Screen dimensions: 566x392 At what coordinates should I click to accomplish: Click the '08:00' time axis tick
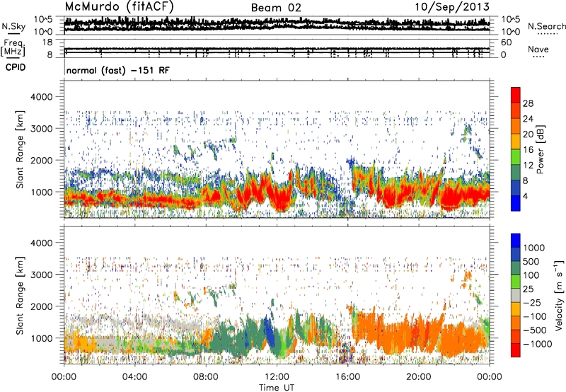click(206, 377)
